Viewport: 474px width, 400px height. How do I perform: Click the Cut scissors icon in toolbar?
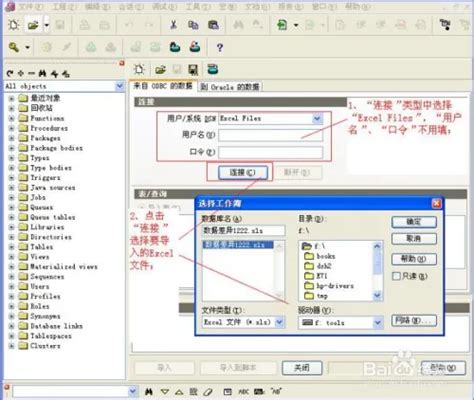click(x=173, y=25)
